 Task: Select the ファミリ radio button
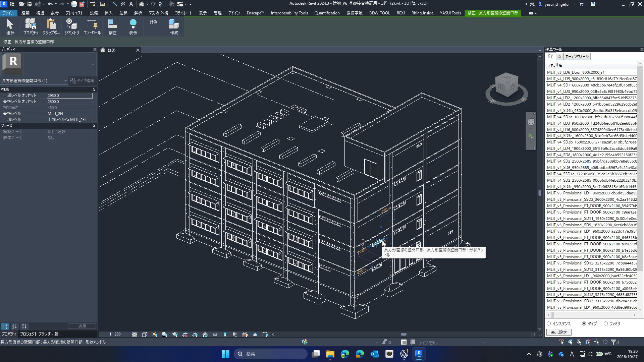(x=606, y=324)
